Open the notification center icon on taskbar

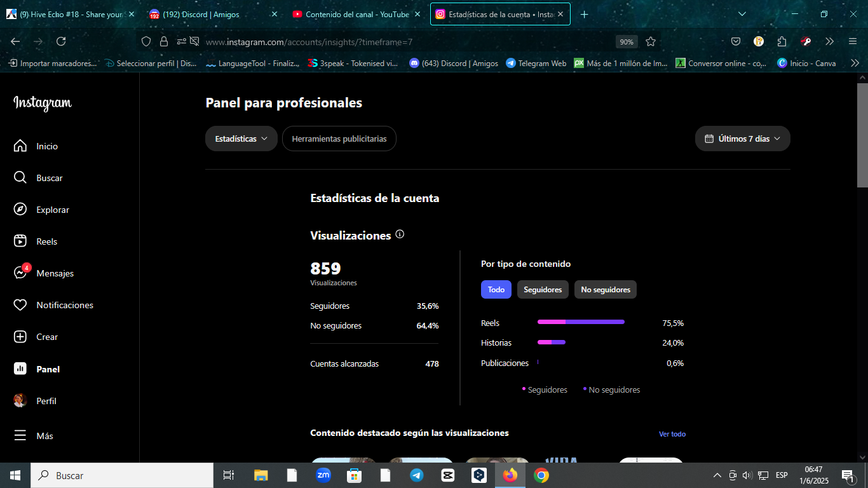coord(848,475)
